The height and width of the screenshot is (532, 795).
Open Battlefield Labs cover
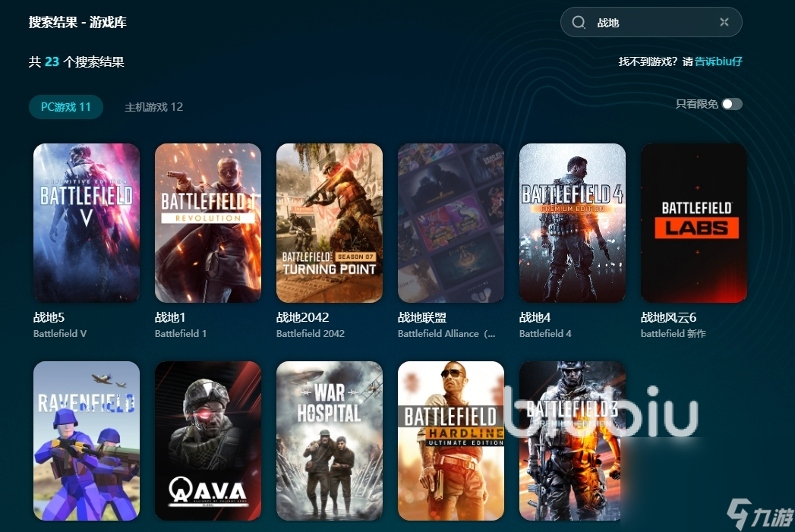click(693, 223)
